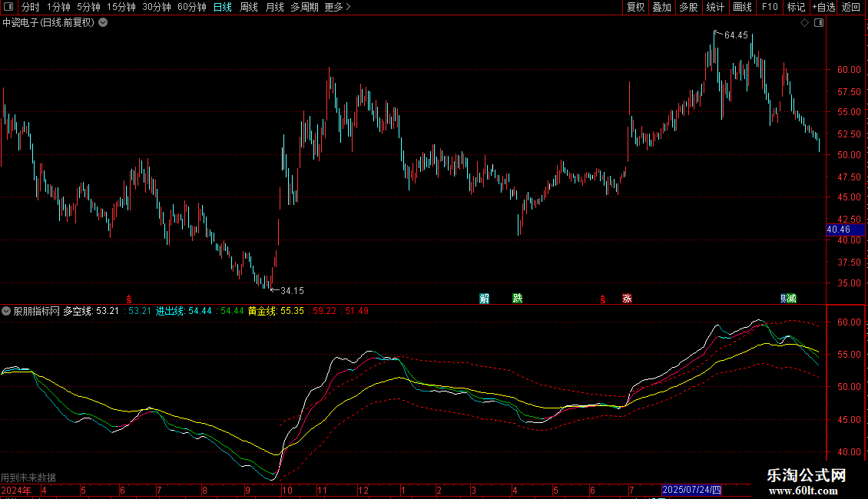
Task: Add stock via +自选 button
Action: click(823, 7)
